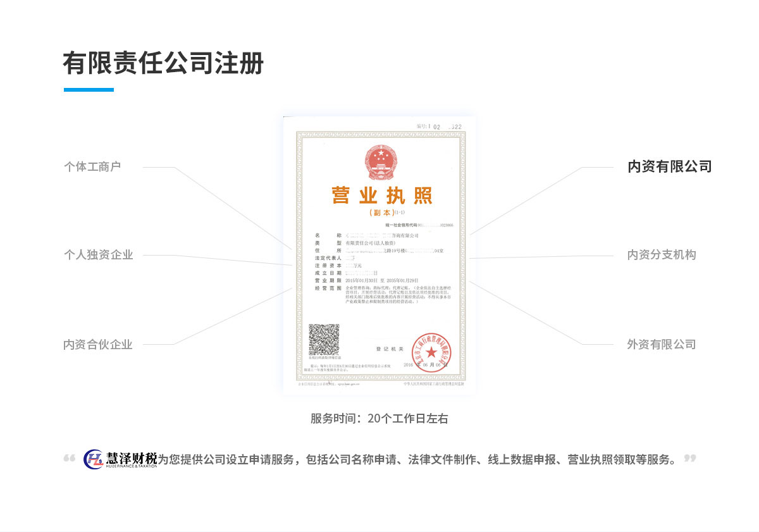This screenshot has width=759, height=532.
Task: Click the closing quotation mark icon
Action: (690, 458)
